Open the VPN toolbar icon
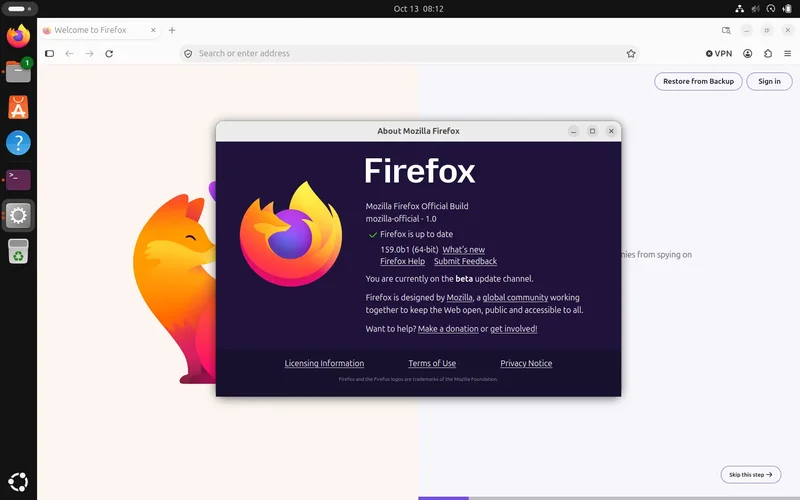The height and width of the screenshot is (500, 800). point(718,54)
